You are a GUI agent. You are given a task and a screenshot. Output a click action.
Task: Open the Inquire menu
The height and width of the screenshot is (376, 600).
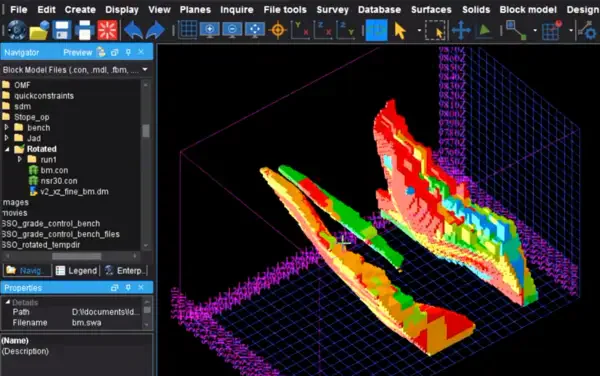click(x=237, y=10)
